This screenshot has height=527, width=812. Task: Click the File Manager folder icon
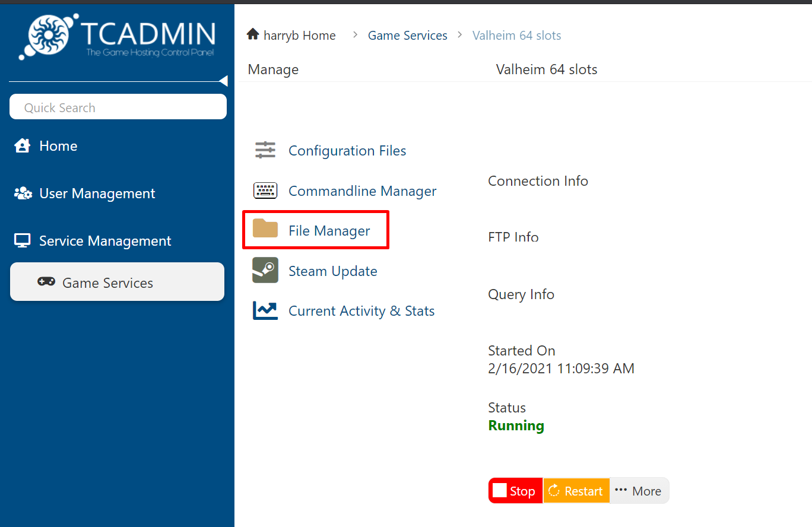[265, 229]
